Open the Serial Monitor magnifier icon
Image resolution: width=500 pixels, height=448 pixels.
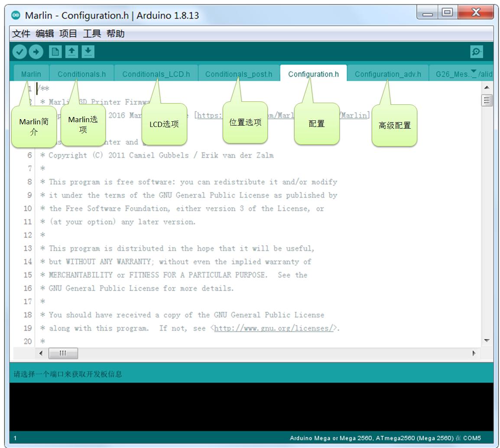click(476, 52)
